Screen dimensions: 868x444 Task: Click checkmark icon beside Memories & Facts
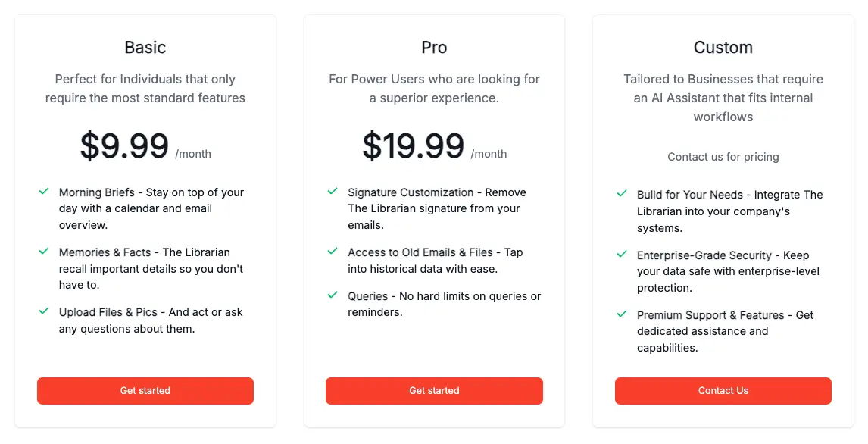pyautogui.click(x=44, y=251)
